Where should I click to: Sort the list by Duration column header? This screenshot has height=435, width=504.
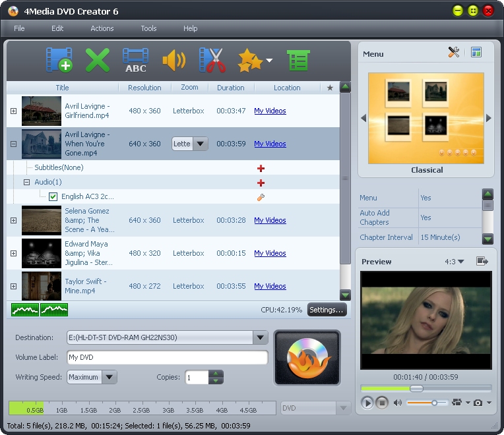coord(231,88)
